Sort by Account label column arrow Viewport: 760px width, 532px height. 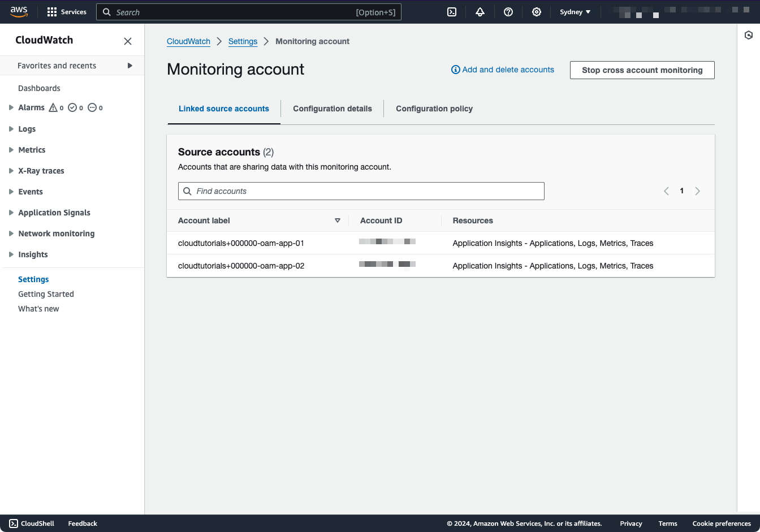[x=338, y=220]
